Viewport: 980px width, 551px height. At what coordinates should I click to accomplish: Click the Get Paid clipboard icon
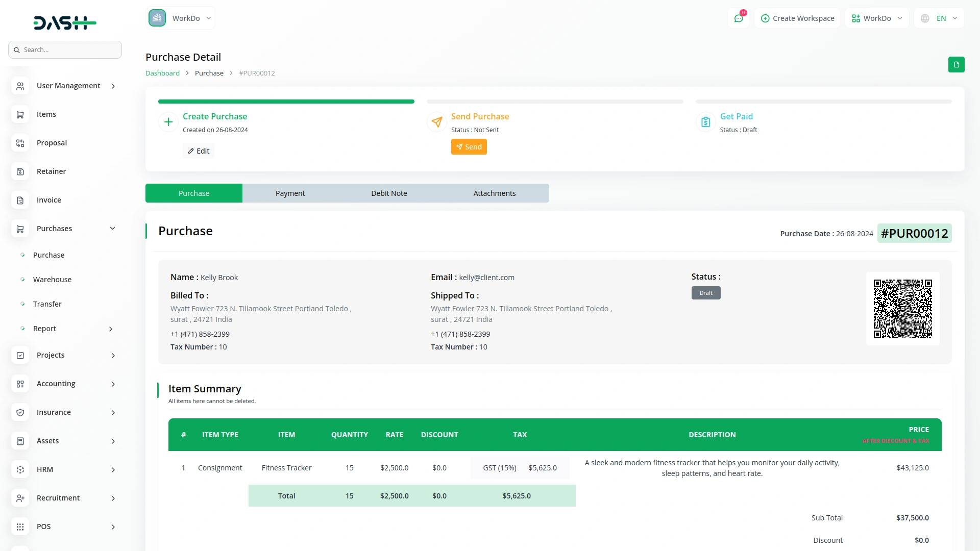705,122
